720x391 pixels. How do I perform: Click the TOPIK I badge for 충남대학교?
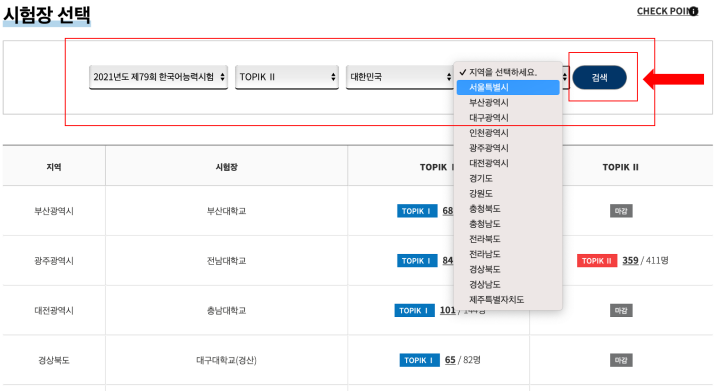tap(414, 310)
